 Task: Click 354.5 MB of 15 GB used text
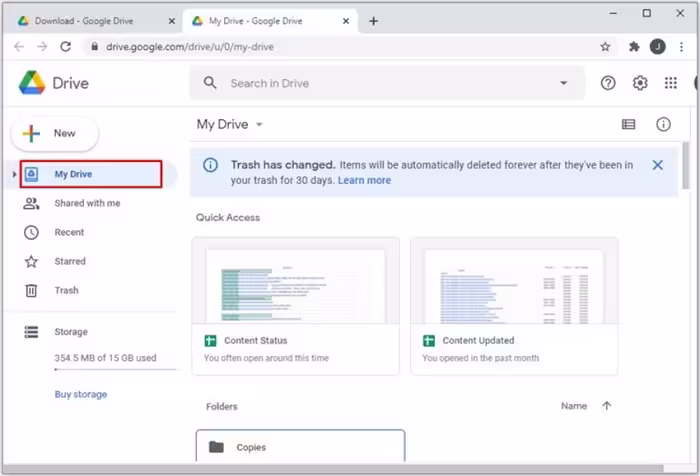105,358
